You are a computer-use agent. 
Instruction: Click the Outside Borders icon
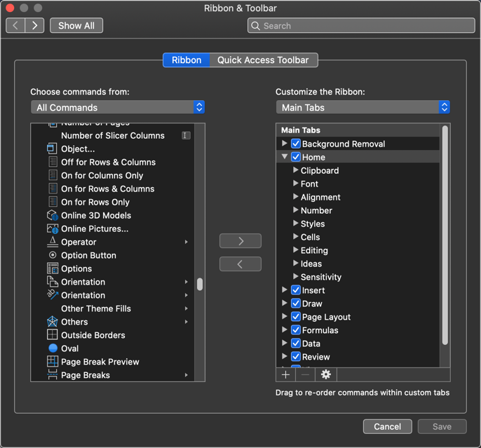[x=53, y=335]
